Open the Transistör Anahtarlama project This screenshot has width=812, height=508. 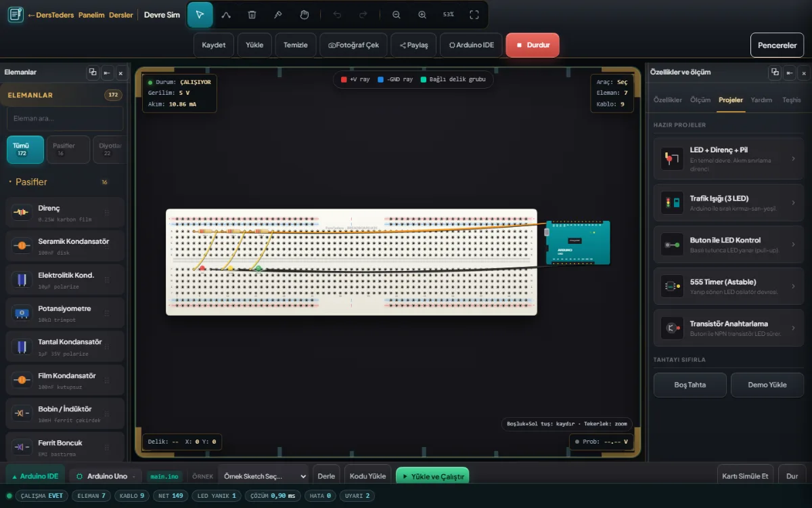pyautogui.click(x=729, y=328)
